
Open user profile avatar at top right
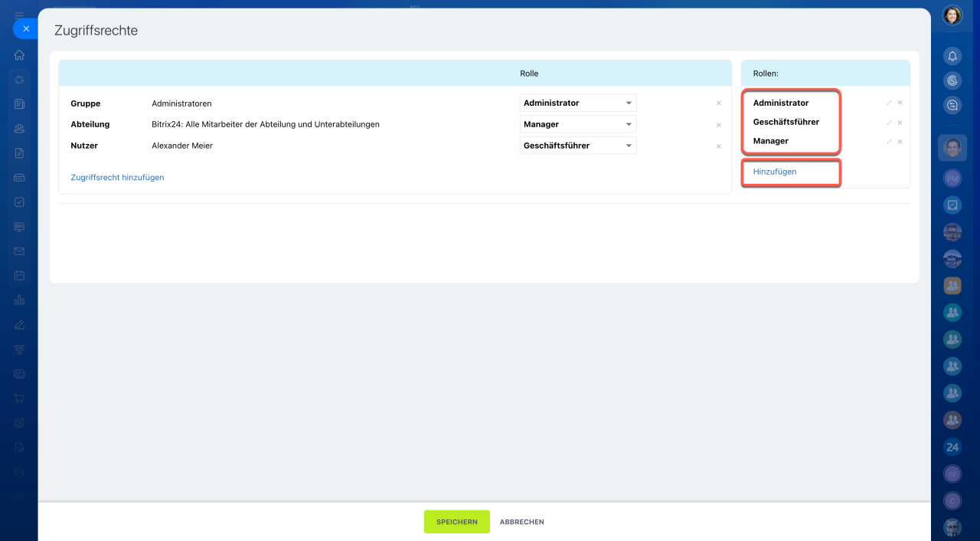(952, 15)
